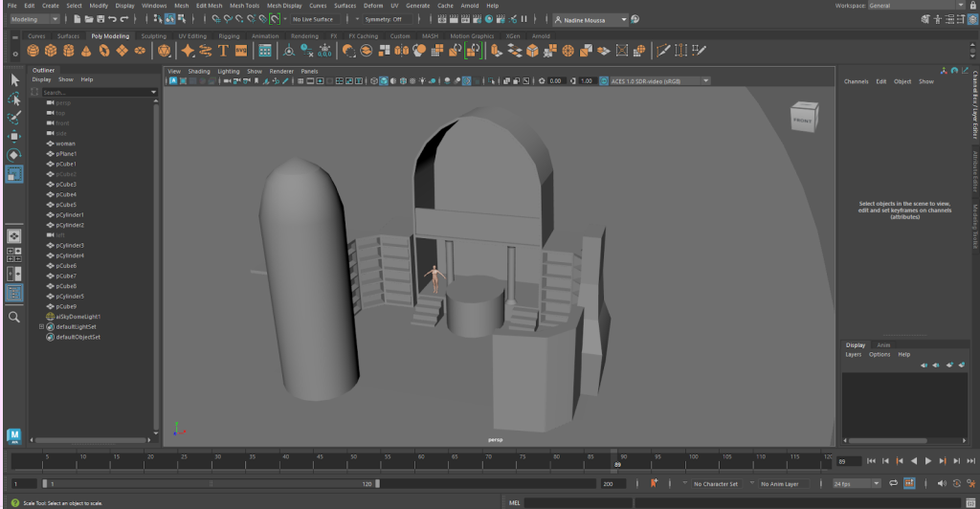Toggle ACES color management in viewport
This screenshot has height=509, width=980.
(x=604, y=81)
